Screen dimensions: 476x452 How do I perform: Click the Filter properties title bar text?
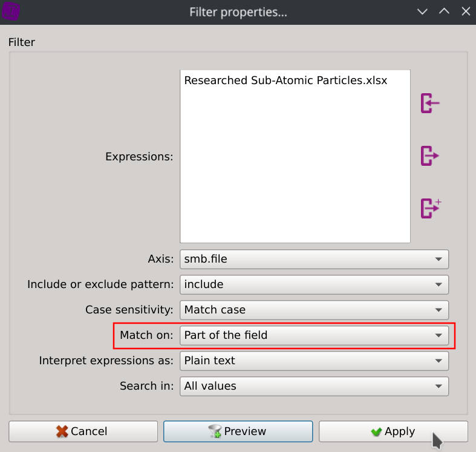238,11
